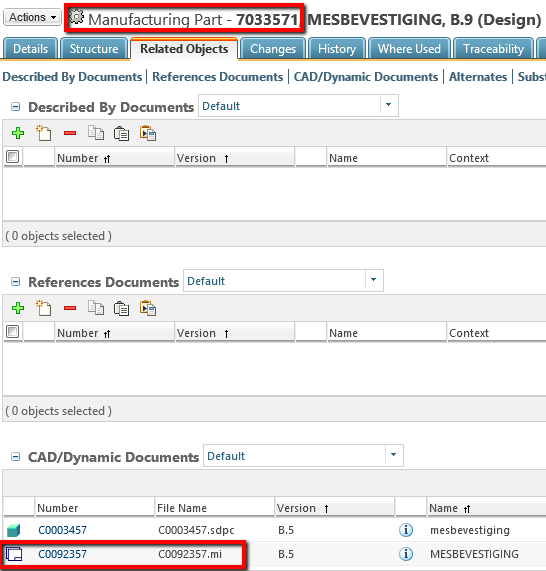The width and height of the screenshot is (546, 571).
Task: Open CAD document C0092357 link
Action: pos(62,554)
